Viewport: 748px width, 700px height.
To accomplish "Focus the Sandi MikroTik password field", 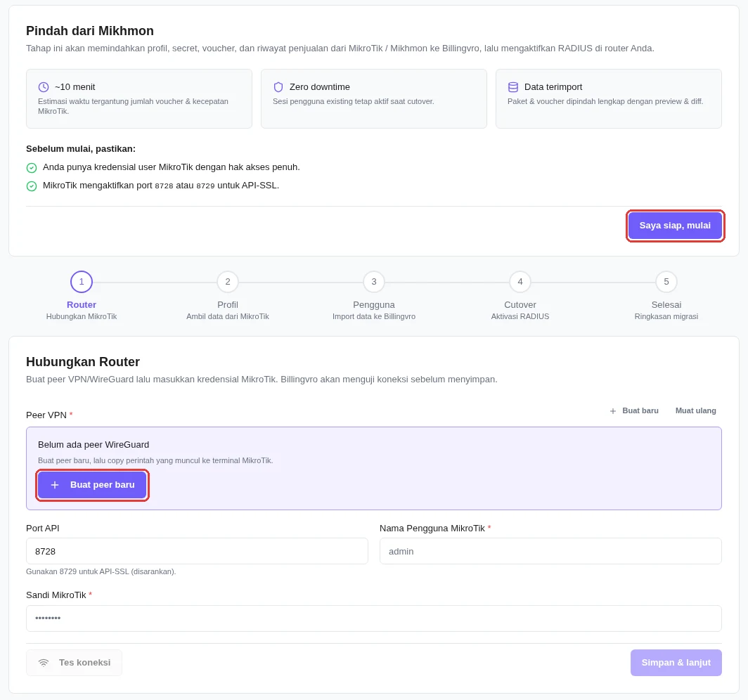I will (x=374, y=618).
